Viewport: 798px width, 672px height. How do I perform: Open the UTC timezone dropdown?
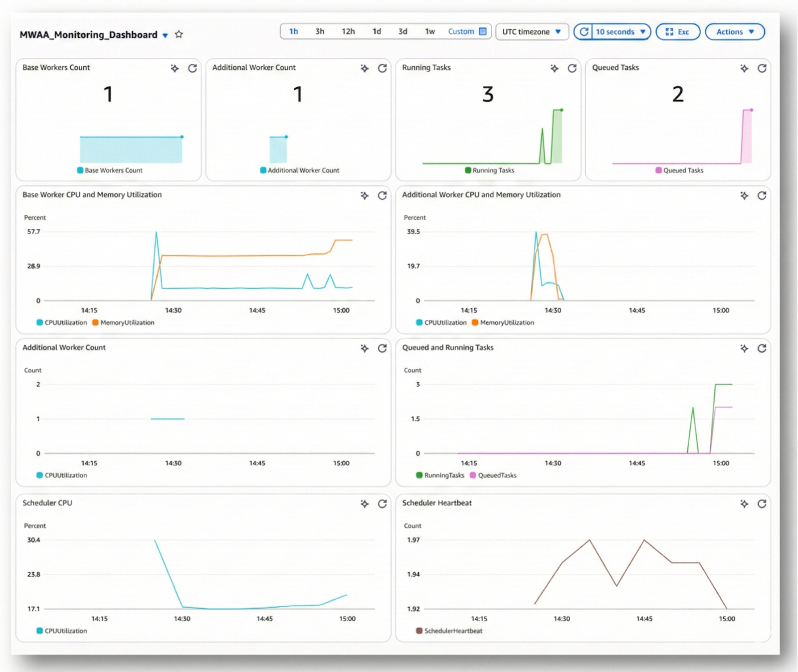point(532,32)
